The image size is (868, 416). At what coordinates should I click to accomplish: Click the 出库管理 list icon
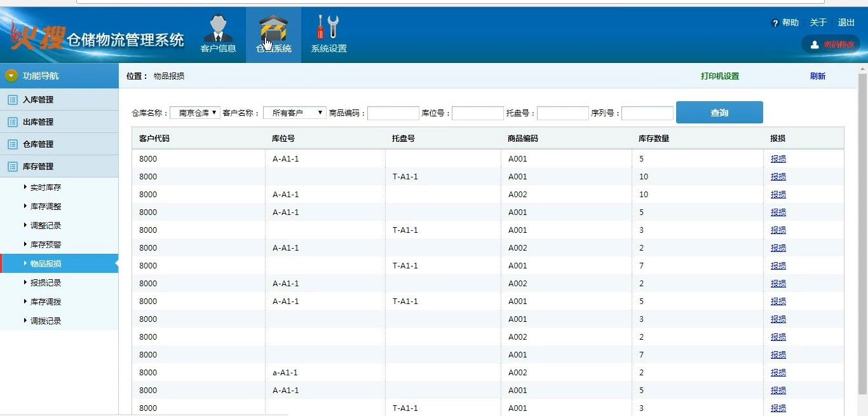pyautogui.click(x=12, y=122)
